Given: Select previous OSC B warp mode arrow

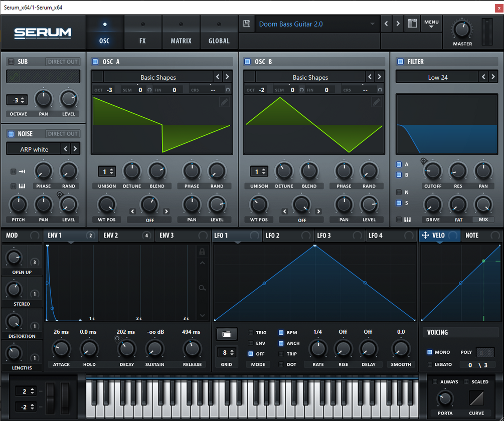Looking at the screenshot, I should pos(285,212).
